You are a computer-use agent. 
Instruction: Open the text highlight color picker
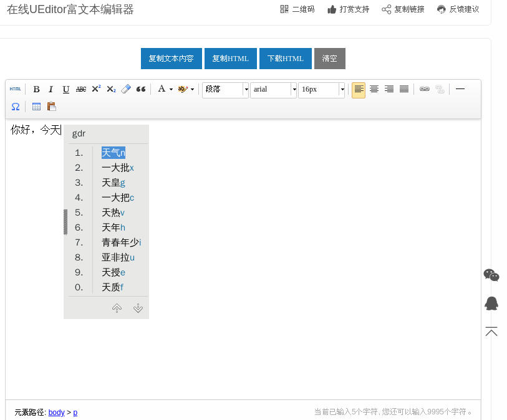183,89
